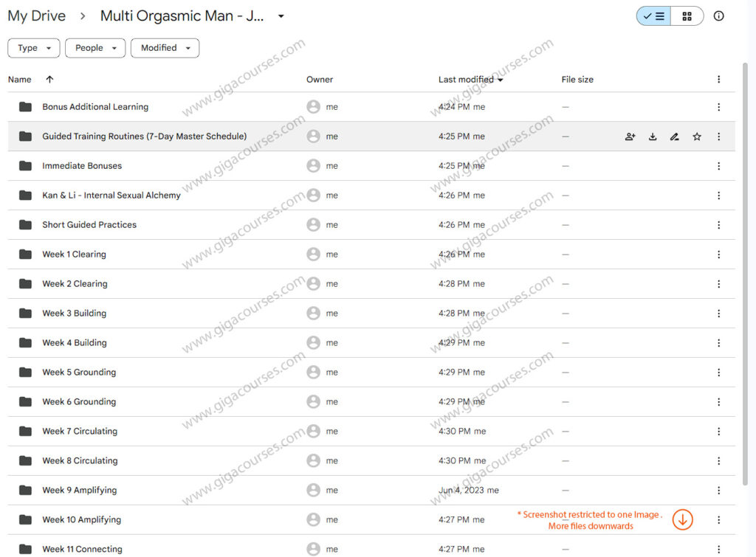The height and width of the screenshot is (557, 756).
Task: Expand the Modified filter dropdown
Action: (x=165, y=48)
